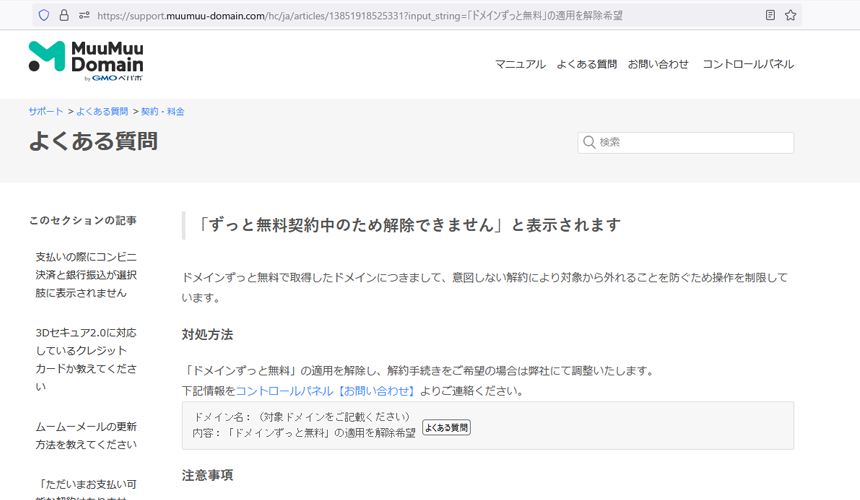
Task: Open sidebar article about 3Dセキュア2.0 credit cards
Action: pyautogui.click(x=86, y=359)
